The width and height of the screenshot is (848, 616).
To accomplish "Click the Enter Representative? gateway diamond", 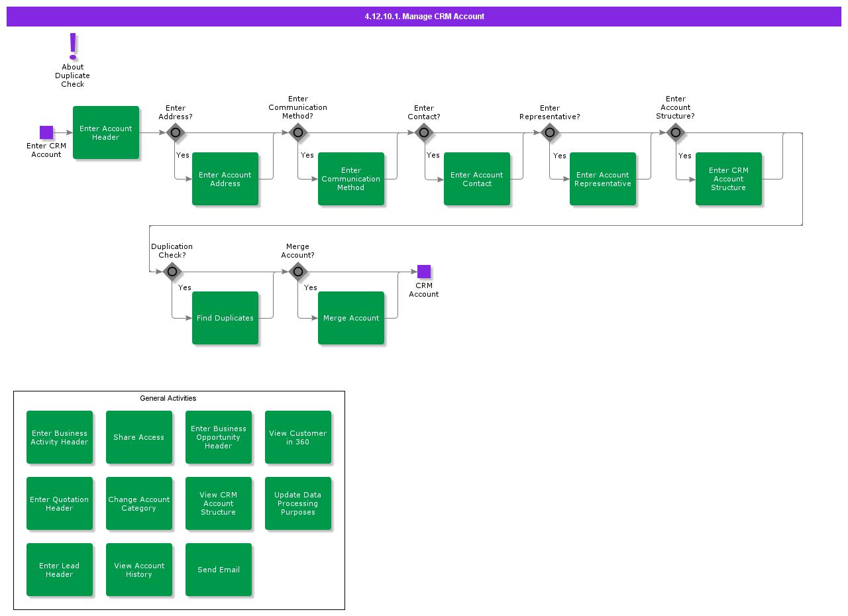I will [x=550, y=132].
